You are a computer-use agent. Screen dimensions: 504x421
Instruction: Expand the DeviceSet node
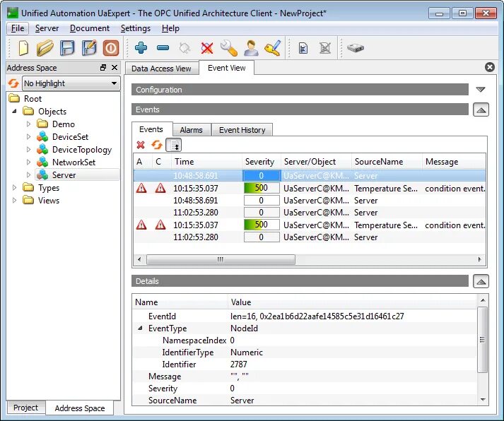[28, 137]
